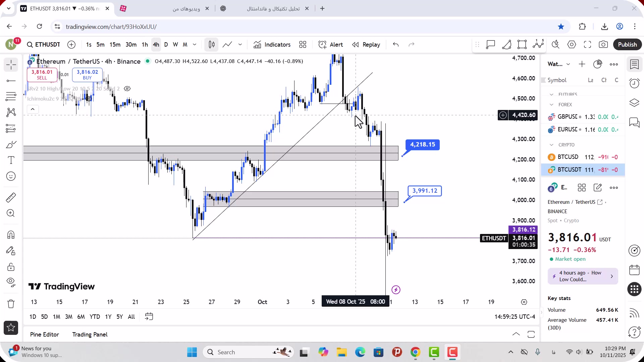Viewport: 644px width, 362px height.
Task: Enter fullscreen chart mode
Action: coord(587,45)
